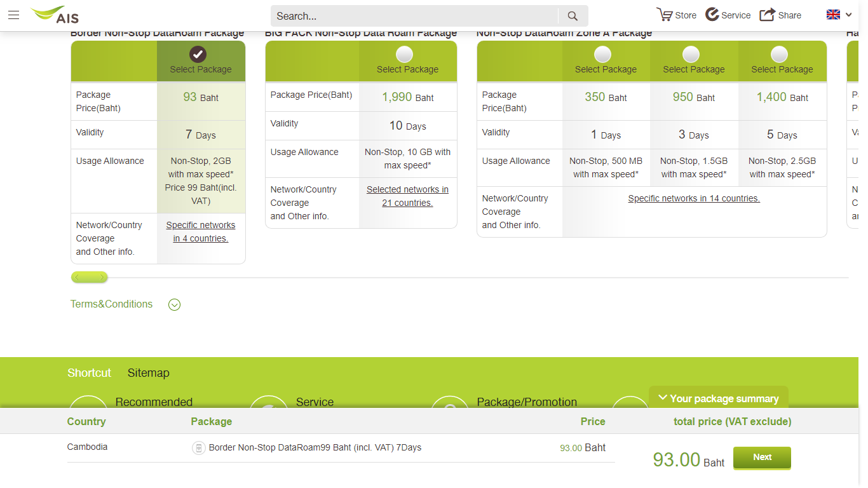This screenshot has width=868, height=488.
Task: Click the Share icon
Action: [768, 15]
